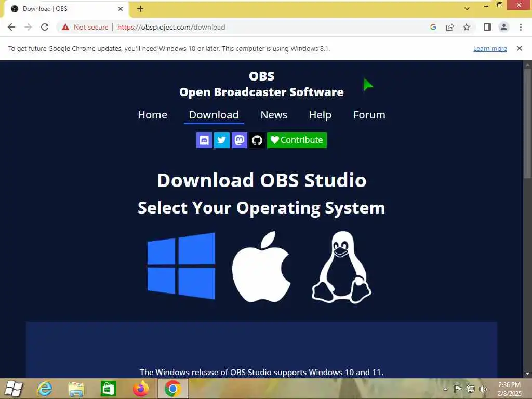
Task: Click the Action Center flag icon
Action: [458, 389]
